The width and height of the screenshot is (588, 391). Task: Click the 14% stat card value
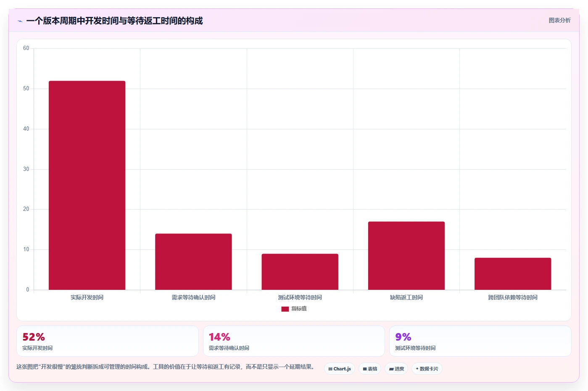click(x=219, y=337)
